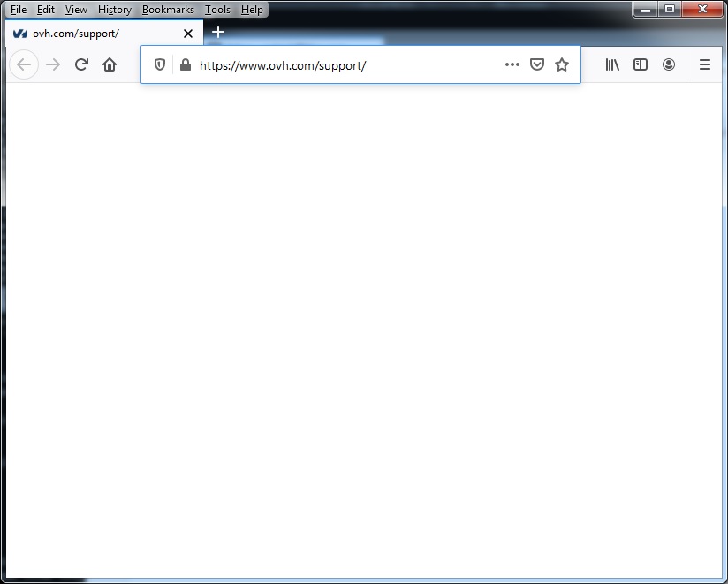Open the Library bookmarks and history icon
728x584 pixels.
(612, 64)
